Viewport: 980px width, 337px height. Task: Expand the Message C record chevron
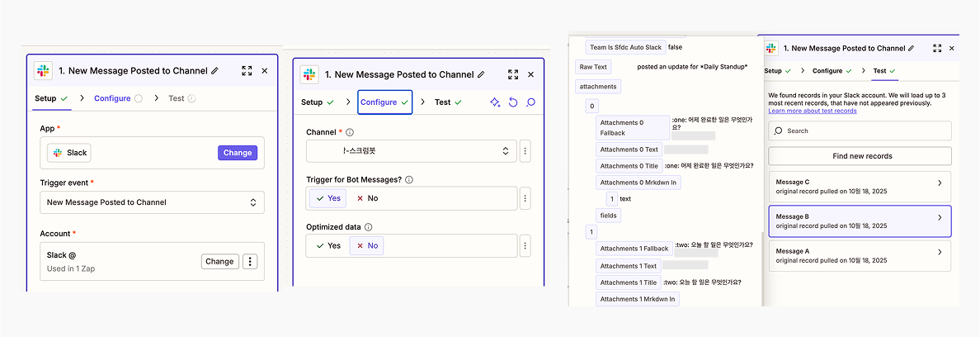pos(940,183)
